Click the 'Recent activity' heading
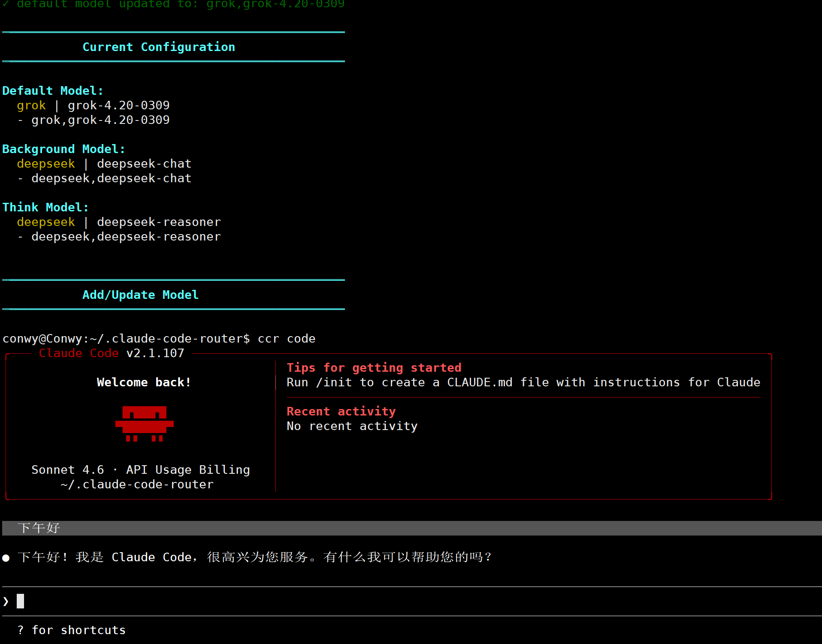 pos(341,412)
